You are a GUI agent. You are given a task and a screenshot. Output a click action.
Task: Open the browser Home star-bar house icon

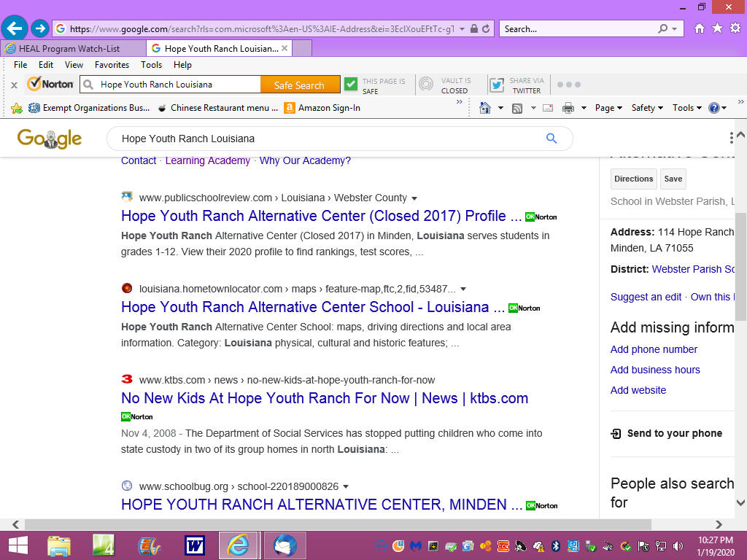tap(699, 28)
